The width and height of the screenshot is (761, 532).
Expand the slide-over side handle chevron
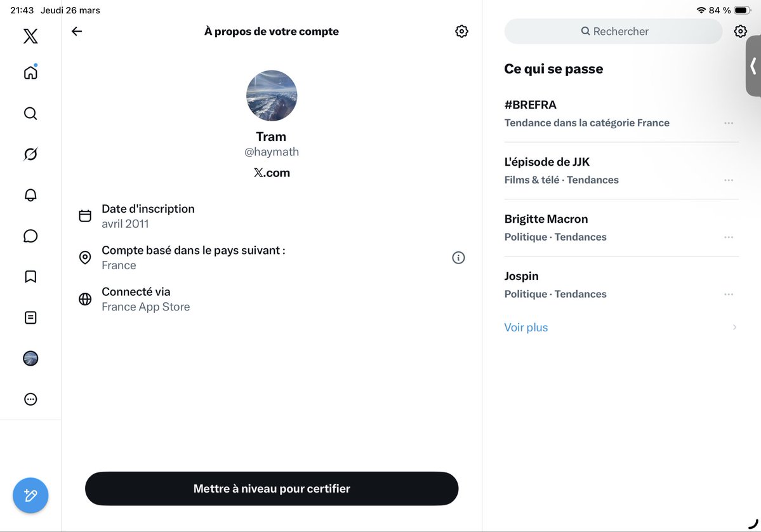(x=753, y=66)
